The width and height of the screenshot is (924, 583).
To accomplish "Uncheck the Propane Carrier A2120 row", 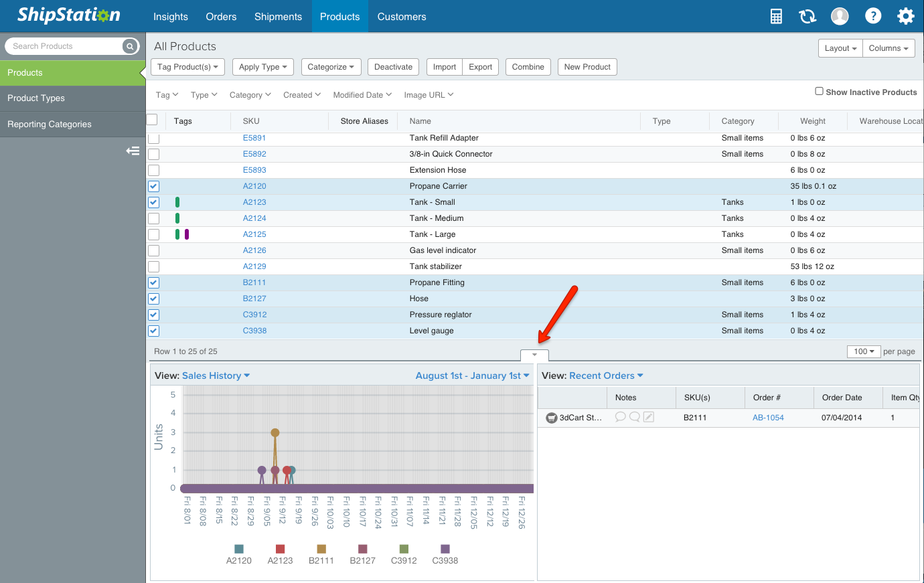I will [153, 186].
